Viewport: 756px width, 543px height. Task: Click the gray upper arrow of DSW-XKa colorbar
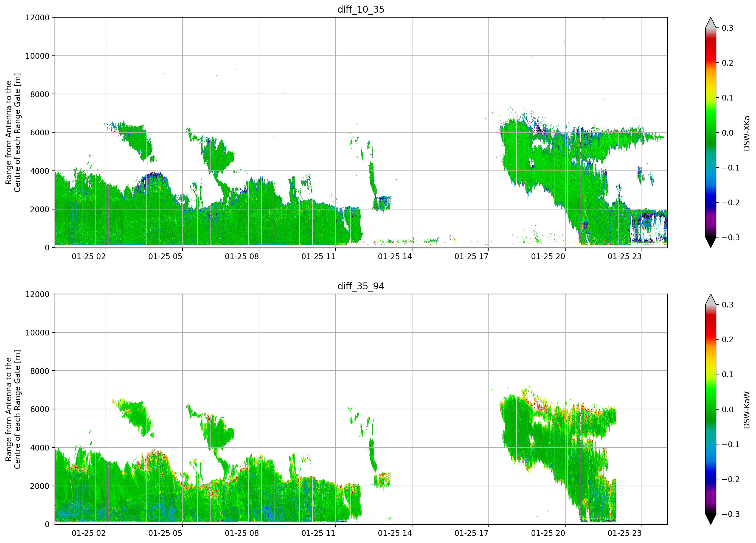pos(711,23)
